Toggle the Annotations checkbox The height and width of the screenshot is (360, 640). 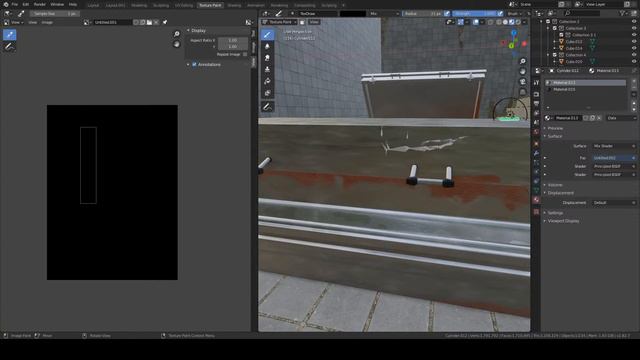point(194,64)
